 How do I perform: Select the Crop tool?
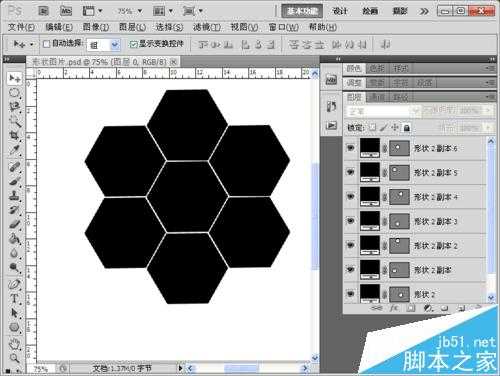pyautogui.click(x=14, y=136)
